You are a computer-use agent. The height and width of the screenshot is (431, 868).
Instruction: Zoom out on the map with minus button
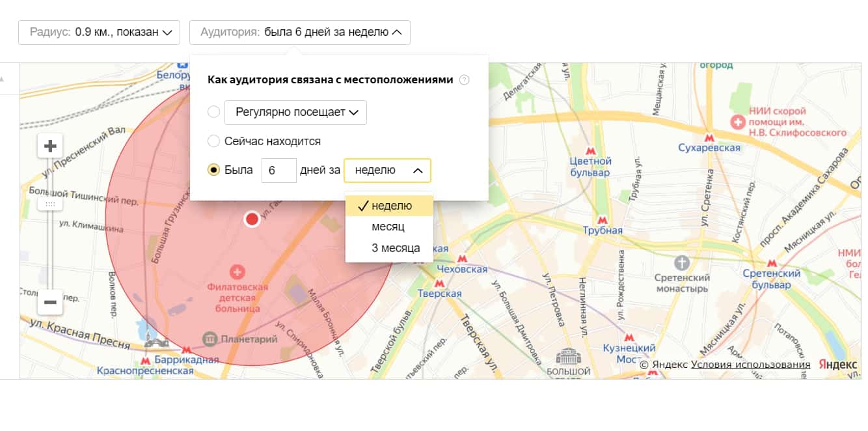49,302
